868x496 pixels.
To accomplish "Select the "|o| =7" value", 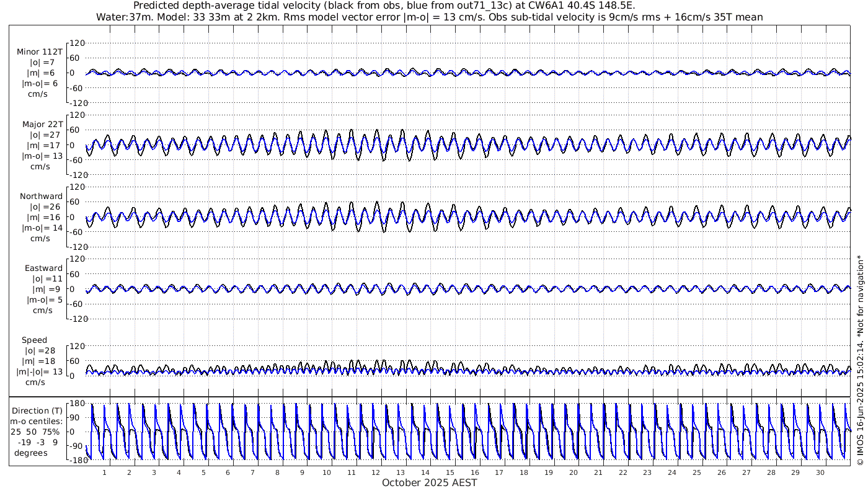I will (43, 63).
